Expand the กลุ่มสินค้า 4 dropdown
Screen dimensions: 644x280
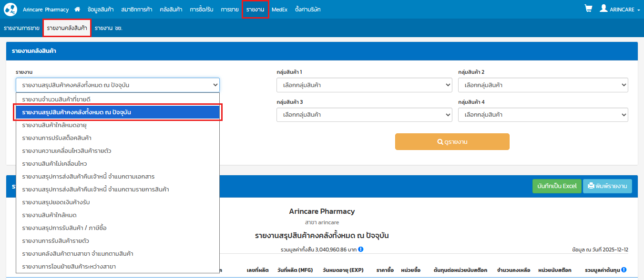(x=543, y=115)
